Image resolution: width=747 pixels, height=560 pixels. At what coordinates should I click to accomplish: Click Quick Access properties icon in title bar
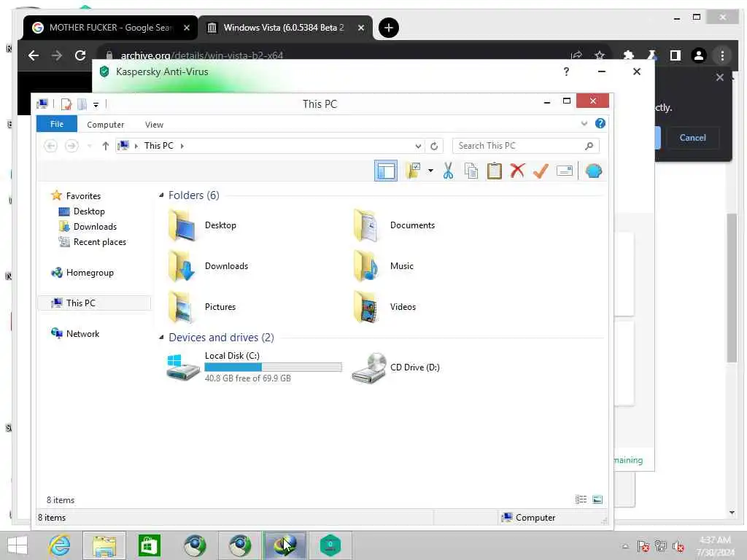point(66,104)
